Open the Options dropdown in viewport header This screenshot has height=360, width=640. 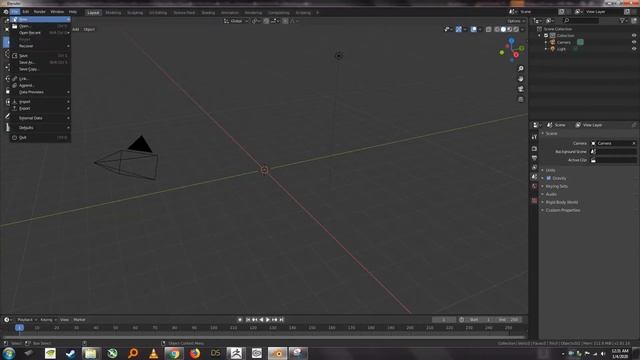pyautogui.click(x=516, y=21)
